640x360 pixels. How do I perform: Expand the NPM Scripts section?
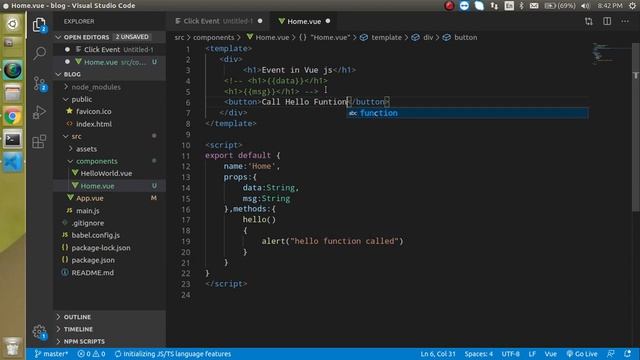[x=109, y=341]
